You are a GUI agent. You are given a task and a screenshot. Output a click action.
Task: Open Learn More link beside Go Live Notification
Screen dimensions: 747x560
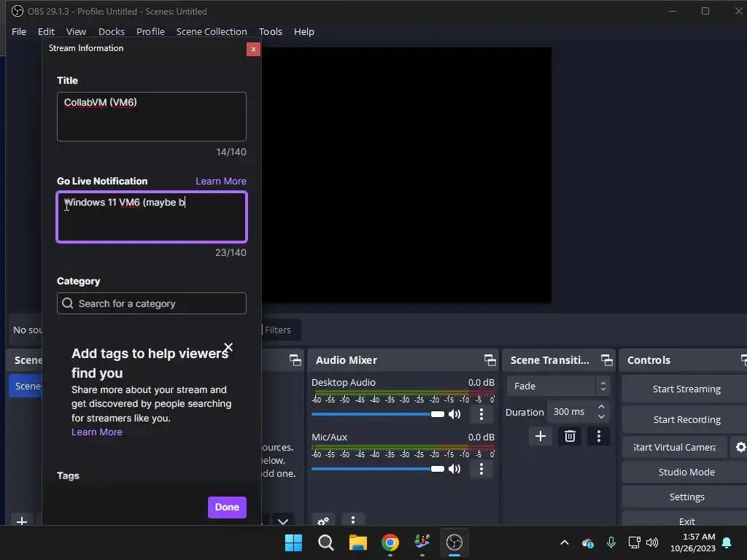(x=221, y=181)
